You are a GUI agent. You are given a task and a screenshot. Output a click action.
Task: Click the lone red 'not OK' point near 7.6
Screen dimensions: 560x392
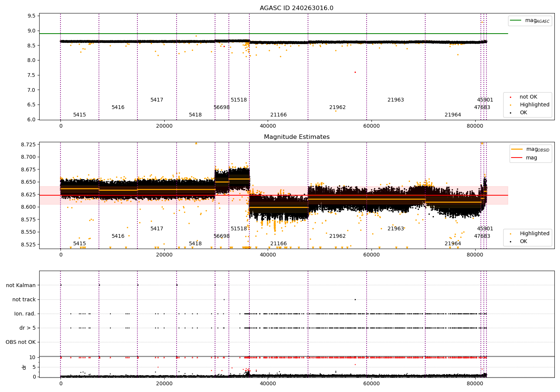pos(355,72)
